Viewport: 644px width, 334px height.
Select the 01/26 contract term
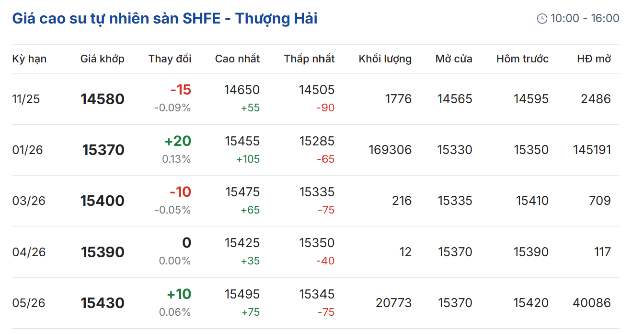click(27, 150)
